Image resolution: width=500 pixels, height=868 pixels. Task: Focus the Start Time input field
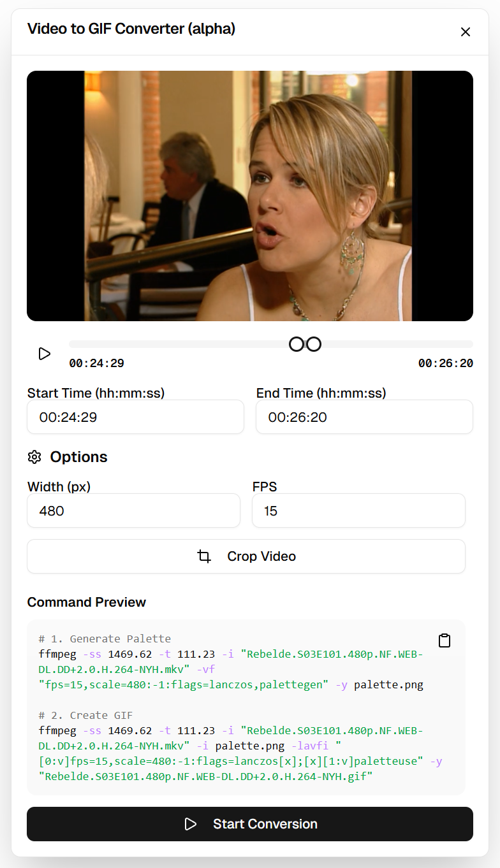tap(135, 417)
